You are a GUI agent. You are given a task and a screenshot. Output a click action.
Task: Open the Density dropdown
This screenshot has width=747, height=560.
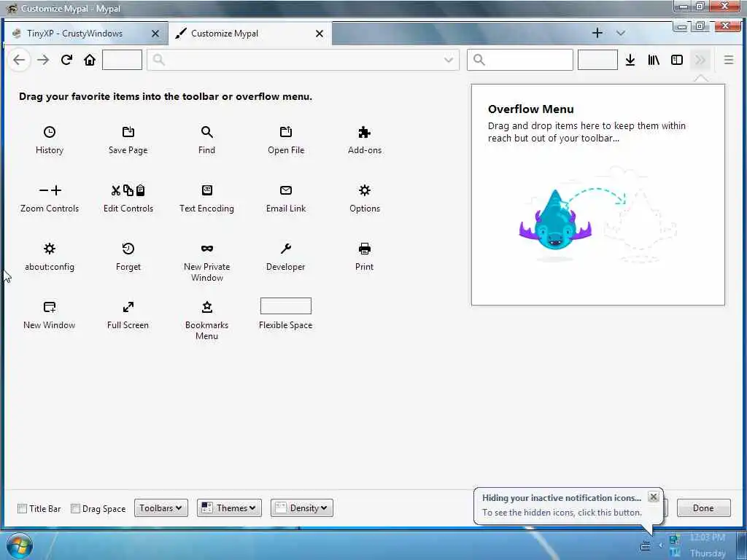[302, 508]
